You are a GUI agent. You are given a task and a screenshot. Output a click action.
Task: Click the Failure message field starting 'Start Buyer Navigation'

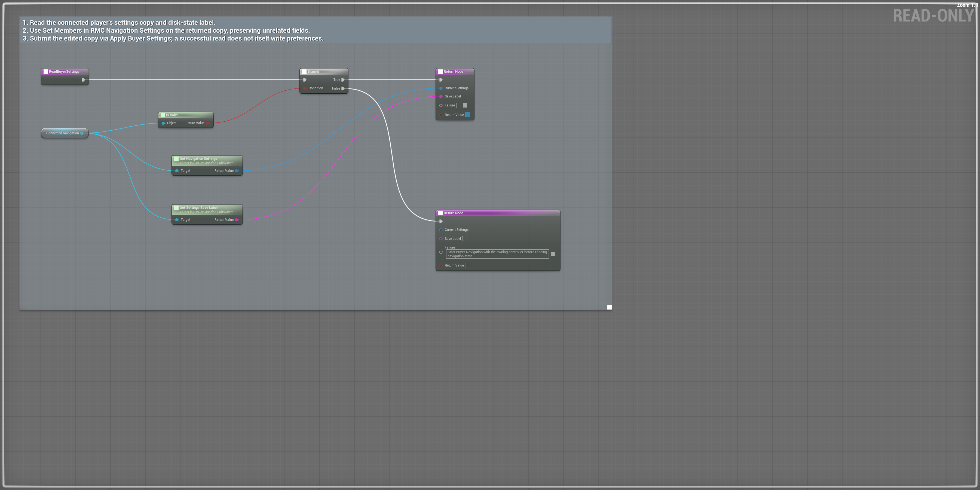tap(498, 254)
